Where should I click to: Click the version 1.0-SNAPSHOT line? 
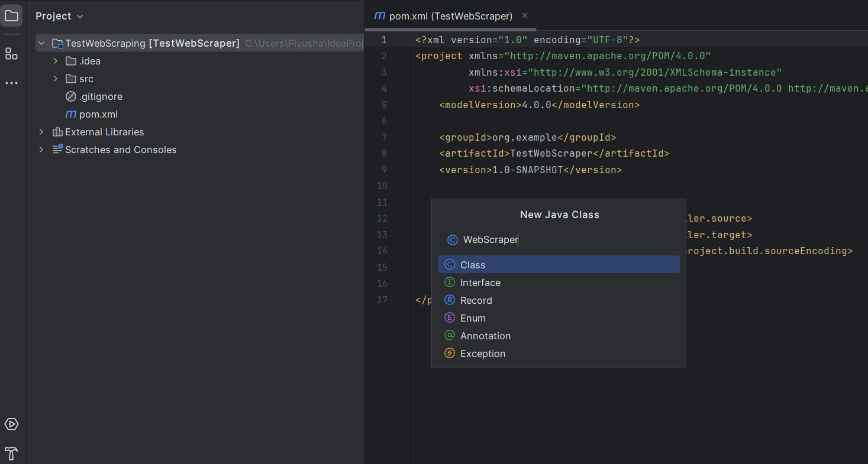530,170
